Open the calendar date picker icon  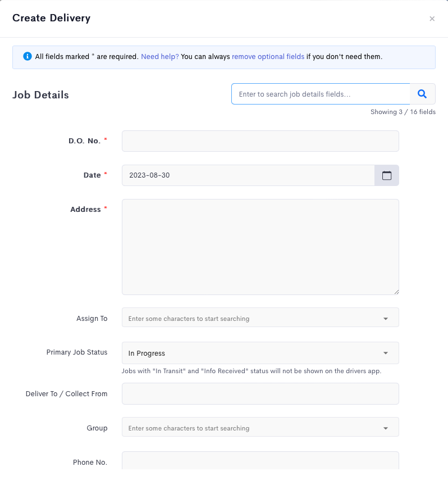[x=386, y=175]
